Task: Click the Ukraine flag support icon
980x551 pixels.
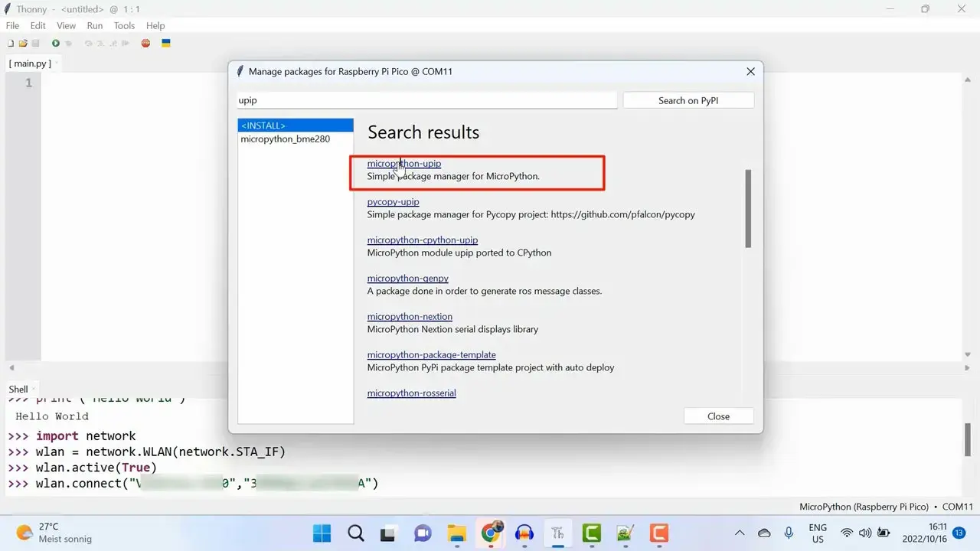Action: (166, 44)
